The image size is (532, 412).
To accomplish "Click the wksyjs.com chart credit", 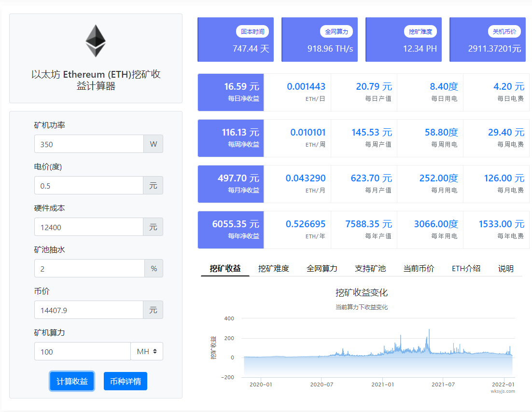I will click(503, 391).
